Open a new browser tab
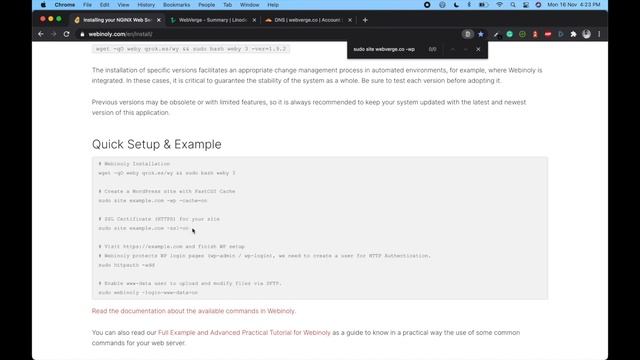640x360 pixels. click(365, 20)
